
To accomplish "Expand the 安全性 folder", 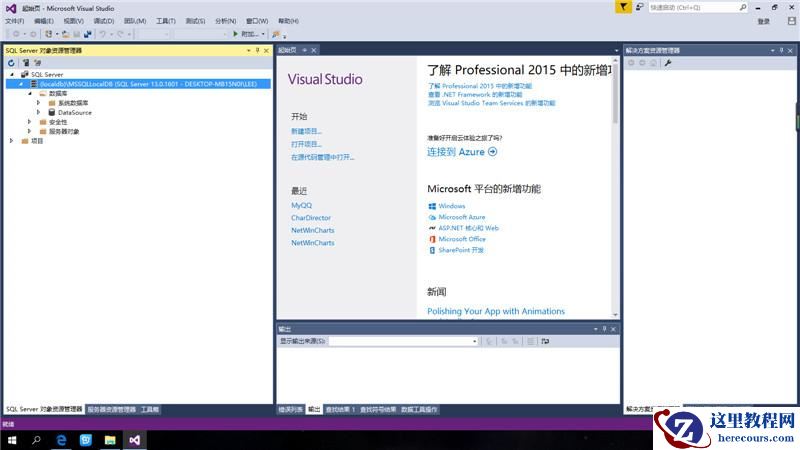I will [29, 122].
